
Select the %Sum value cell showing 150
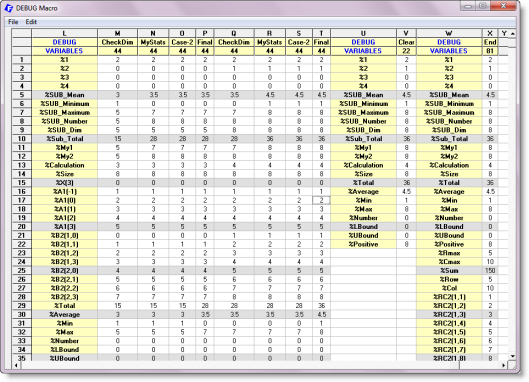pyautogui.click(x=490, y=270)
